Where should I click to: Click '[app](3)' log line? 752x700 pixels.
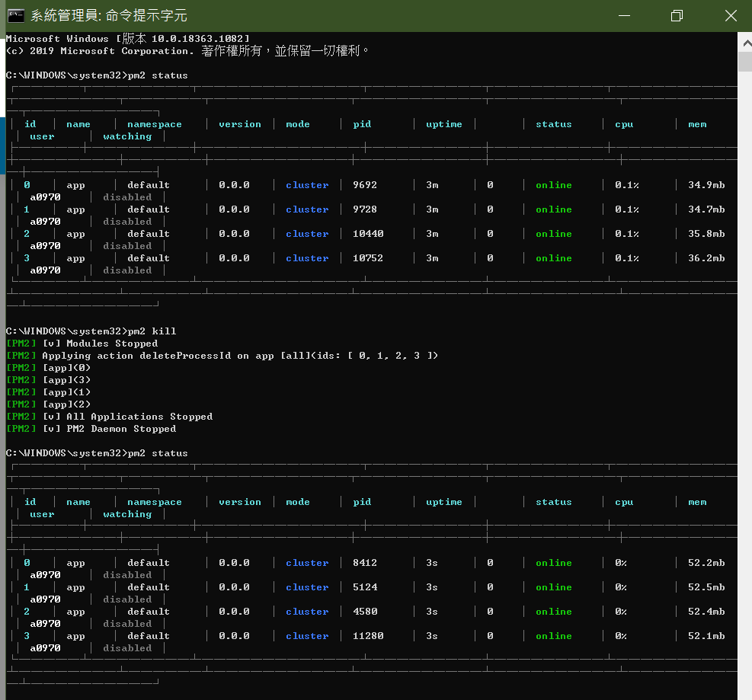click(x=48, y=380)
